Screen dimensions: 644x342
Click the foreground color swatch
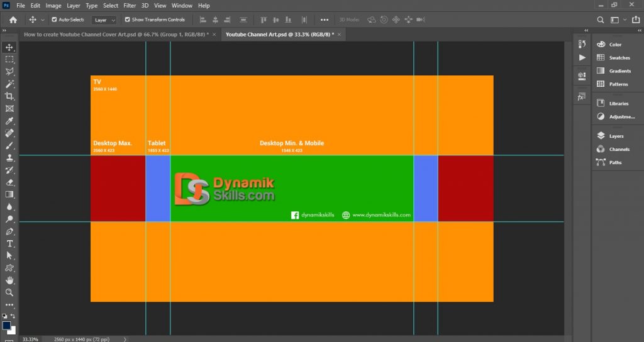(6, 325)
